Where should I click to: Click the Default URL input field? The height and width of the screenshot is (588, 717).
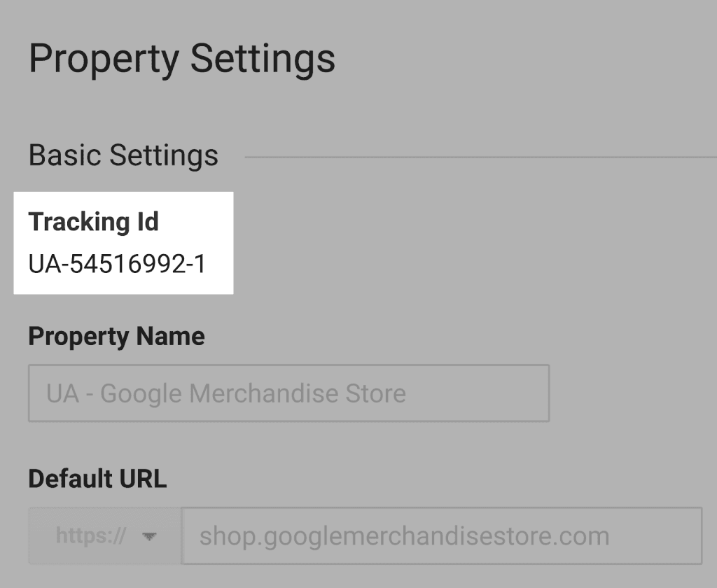coord(442,535)
